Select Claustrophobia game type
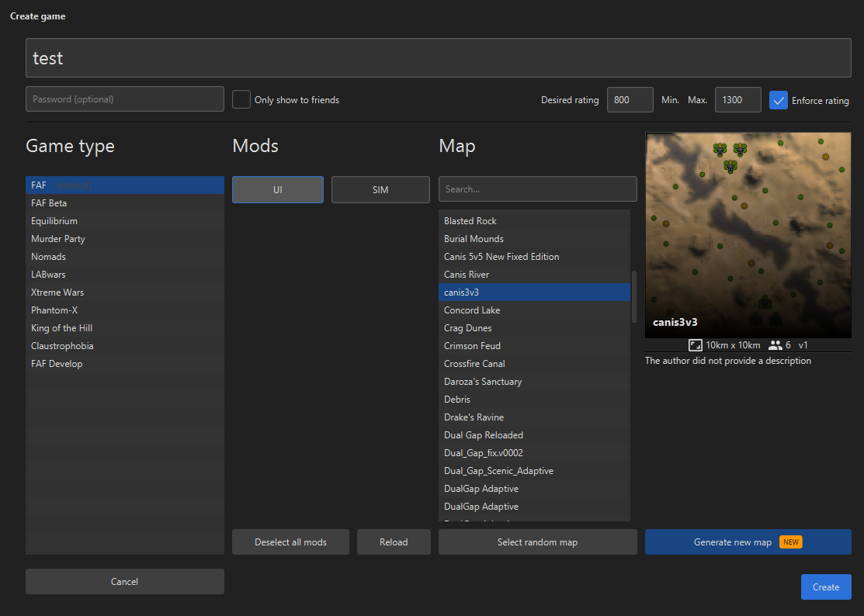 click(124, 346)
